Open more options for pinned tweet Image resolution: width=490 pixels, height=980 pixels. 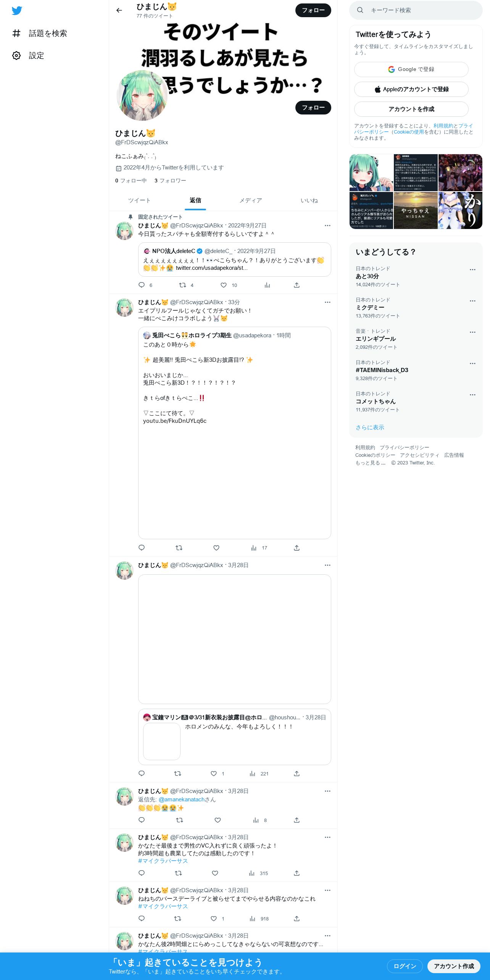point(327,226)
